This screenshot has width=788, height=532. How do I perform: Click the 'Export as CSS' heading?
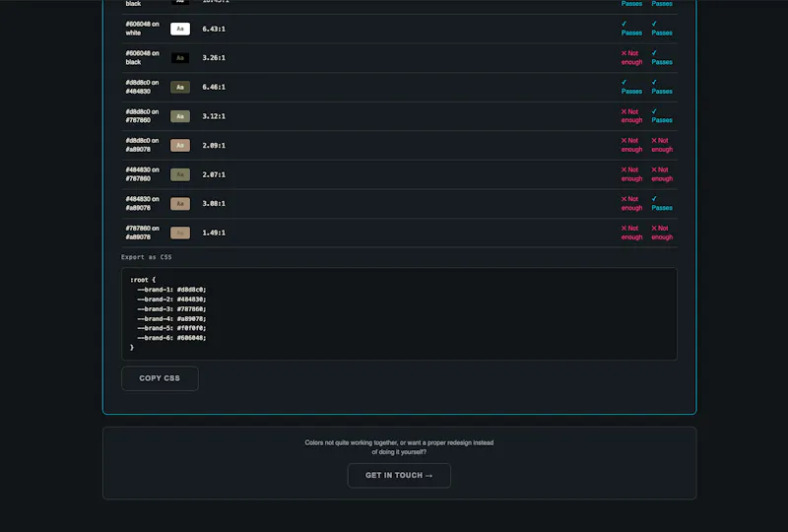click(x=146, y=257)
